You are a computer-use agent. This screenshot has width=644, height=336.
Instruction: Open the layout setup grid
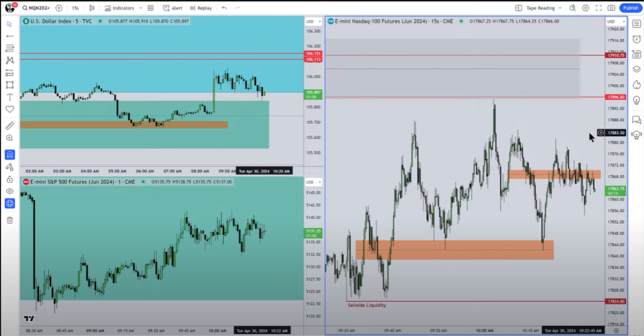pos(518,8)
